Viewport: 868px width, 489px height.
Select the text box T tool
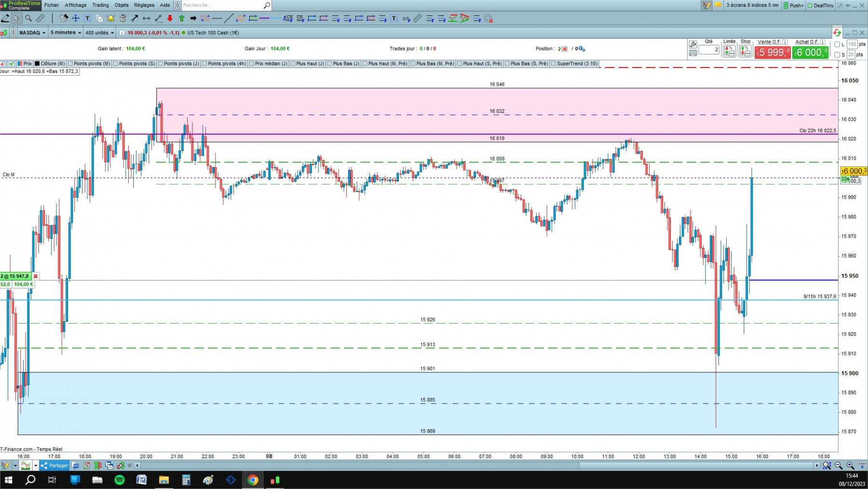click(87, 18)
